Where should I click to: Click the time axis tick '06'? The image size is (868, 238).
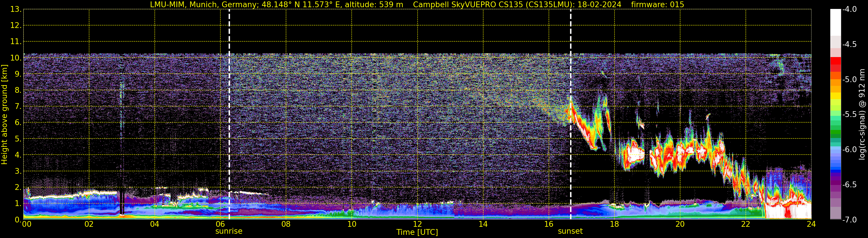[220, 224]
